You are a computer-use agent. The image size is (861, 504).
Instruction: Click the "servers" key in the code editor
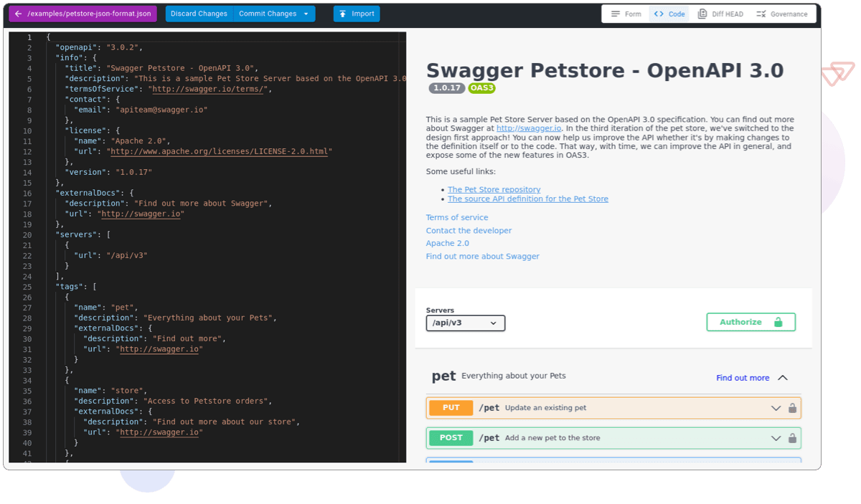[77, 234]
